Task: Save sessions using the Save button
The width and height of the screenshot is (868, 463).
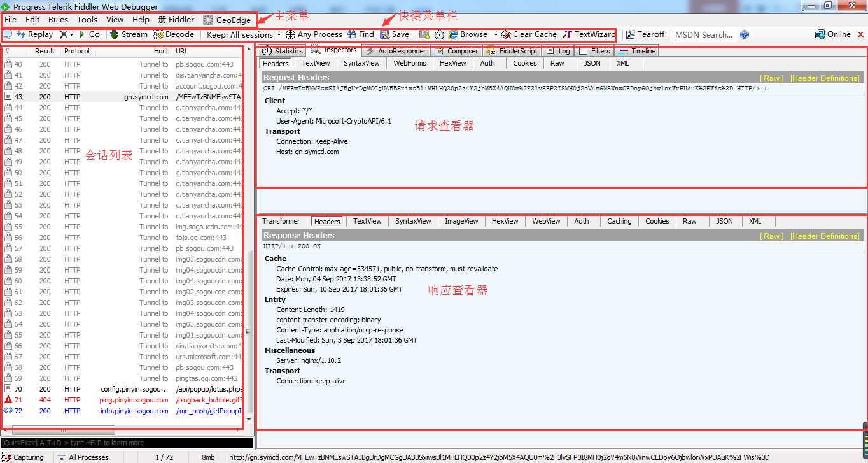Action: point(395,34)
